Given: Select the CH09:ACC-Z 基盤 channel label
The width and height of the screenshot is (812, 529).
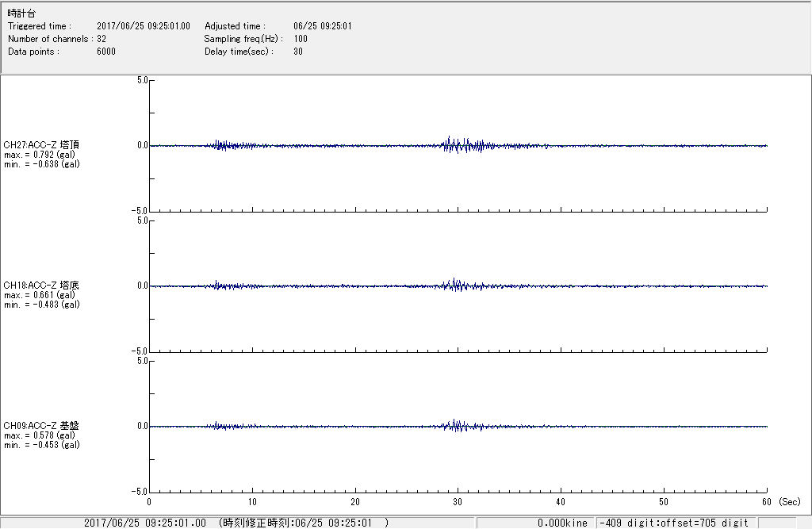Looking at the screenshot, I should (x=41, y=426).
